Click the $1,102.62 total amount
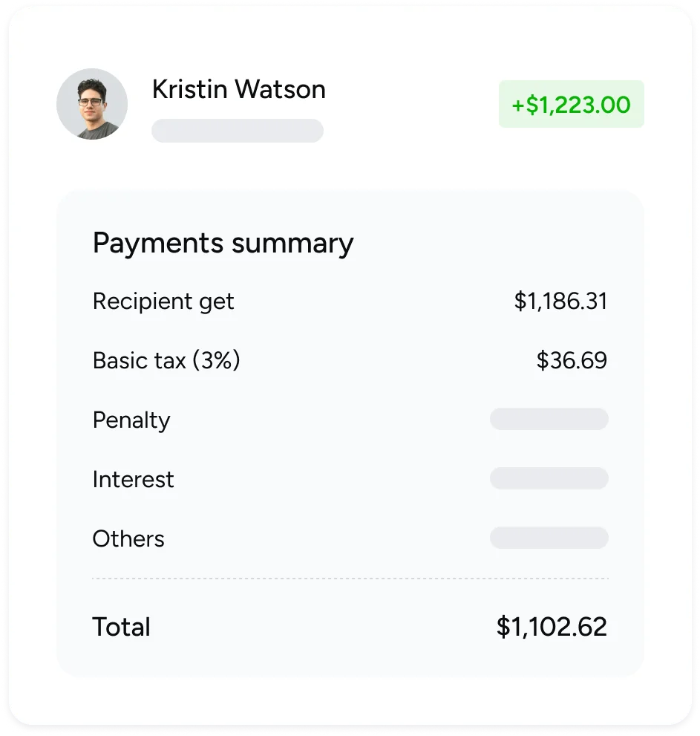 coord(552,627)
